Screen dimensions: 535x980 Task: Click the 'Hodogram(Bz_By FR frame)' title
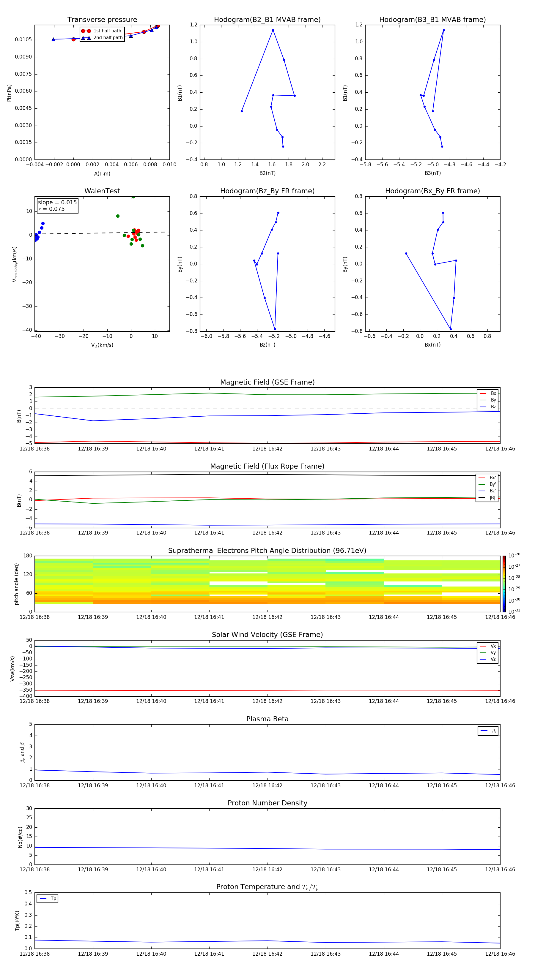(267, 191)
